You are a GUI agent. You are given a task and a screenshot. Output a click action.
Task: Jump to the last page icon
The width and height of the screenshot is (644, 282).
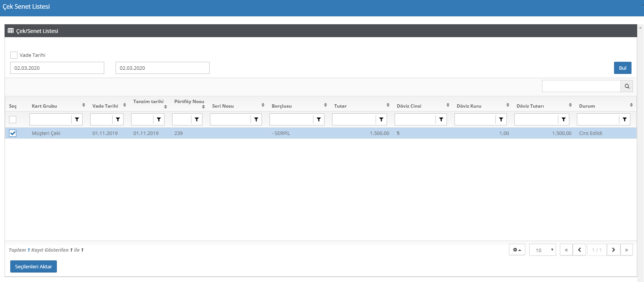(x=627, y=250)
